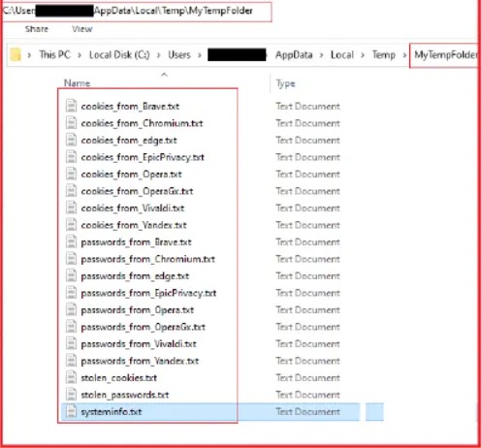The width and height of the screenshot is (482, 448).
Task: Select file name systeminfo.txt
Action: point(112,412)
